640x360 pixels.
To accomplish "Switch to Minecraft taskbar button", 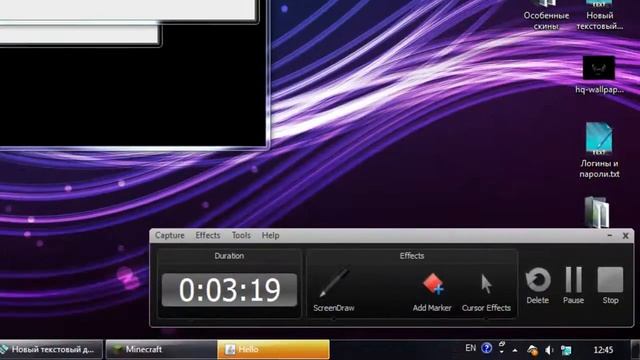I will pyautogui.click(x=161, y=350).
